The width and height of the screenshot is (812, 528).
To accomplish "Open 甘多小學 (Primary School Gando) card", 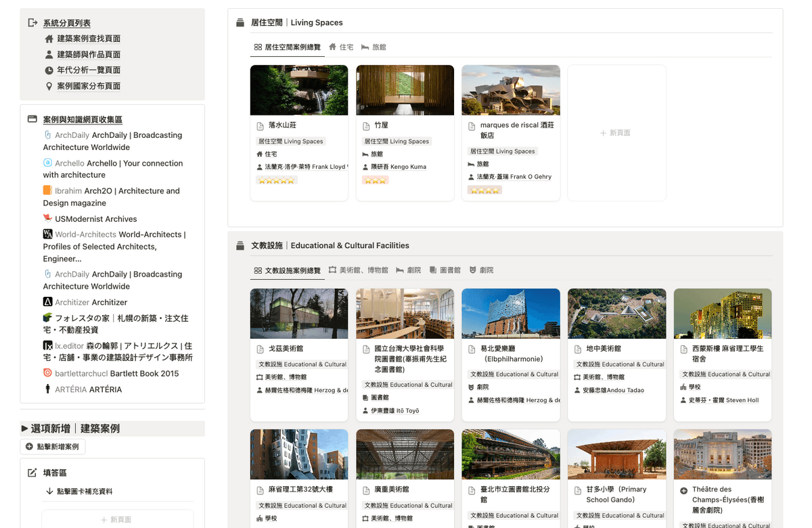I will [616, 479].
